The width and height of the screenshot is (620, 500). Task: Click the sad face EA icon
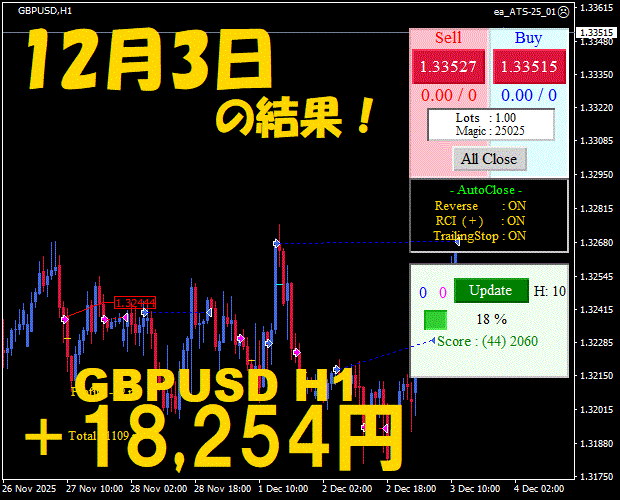[x=564, y=12]
